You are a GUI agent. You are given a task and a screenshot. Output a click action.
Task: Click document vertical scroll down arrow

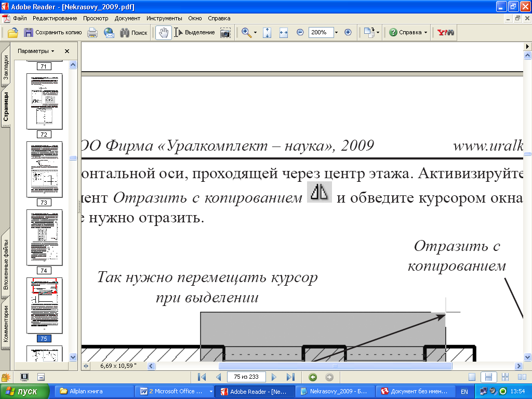coord(527,357)
